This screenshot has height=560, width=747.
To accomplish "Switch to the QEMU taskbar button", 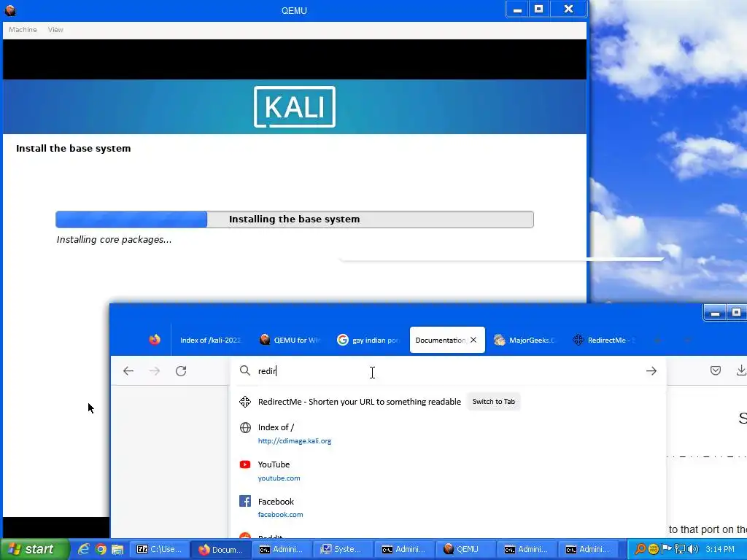I will click(x=466, y=549).
